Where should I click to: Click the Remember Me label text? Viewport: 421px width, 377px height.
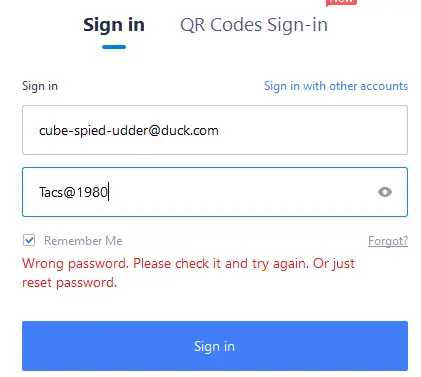point(83,241)
